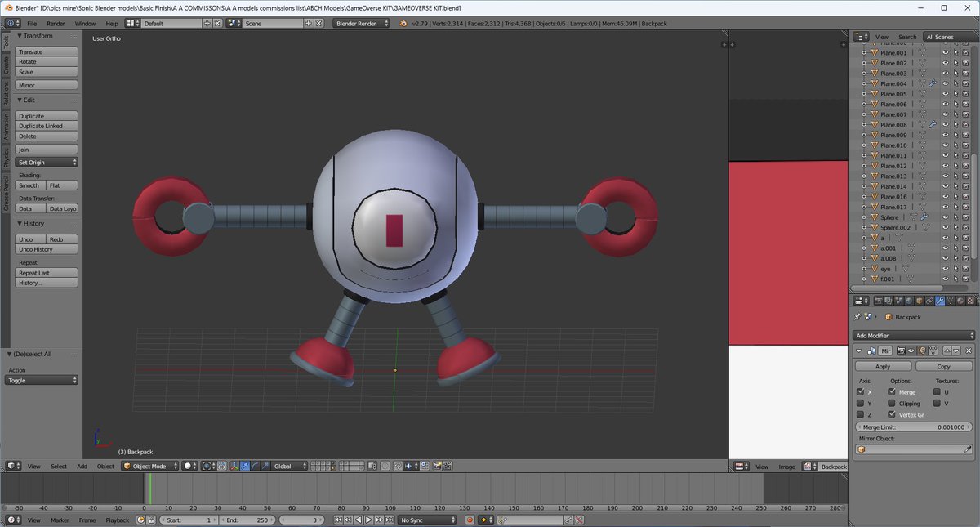Open the Object Mode selector dropdown
This screenshot has height=527, width=980.
(149, 466)
